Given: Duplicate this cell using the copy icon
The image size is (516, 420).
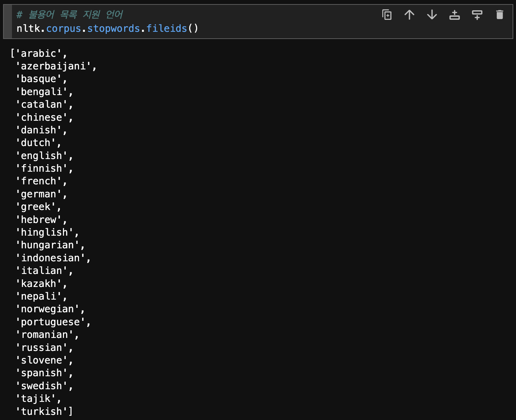Looking at the screenshot, I should [x=387, y=15].
